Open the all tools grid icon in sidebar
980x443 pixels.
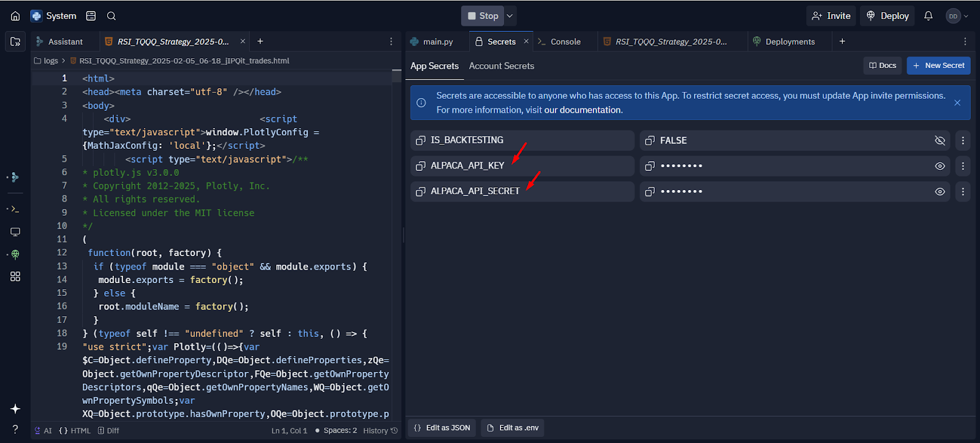(x=15, y=276)
